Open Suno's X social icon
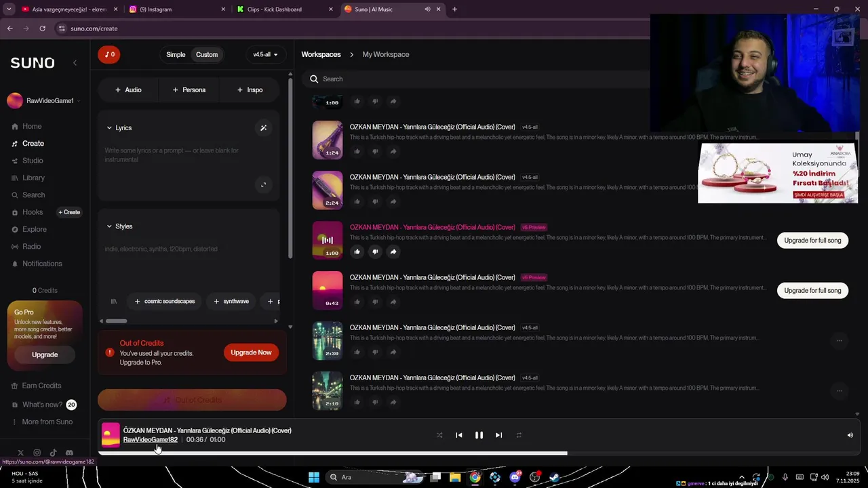Image resolution: width=868 pixels, height=488 pixels. (20, 453)
